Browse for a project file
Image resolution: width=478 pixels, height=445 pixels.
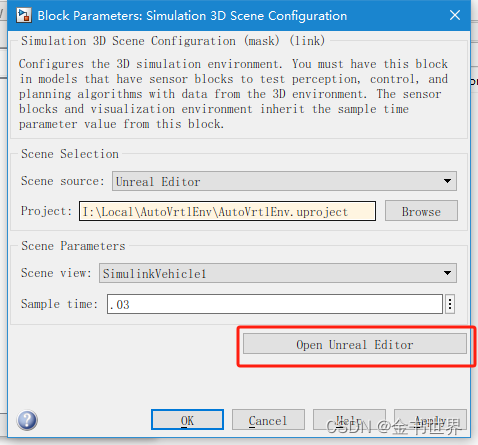421,211
